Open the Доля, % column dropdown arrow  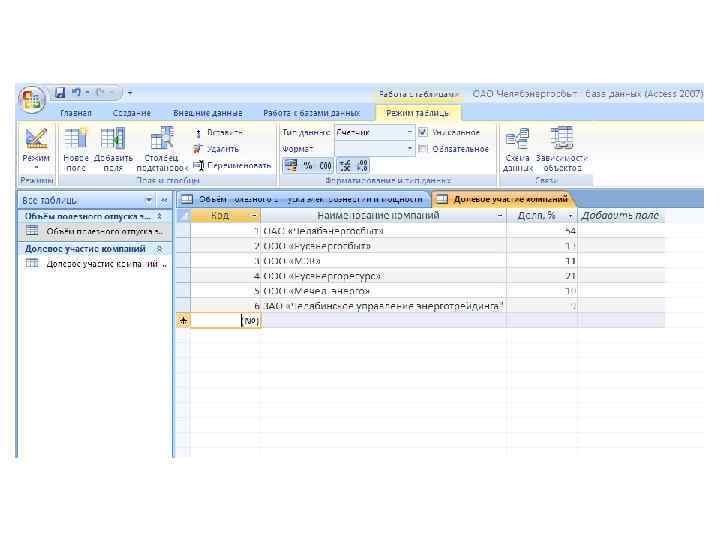click(x=570, y=215)
